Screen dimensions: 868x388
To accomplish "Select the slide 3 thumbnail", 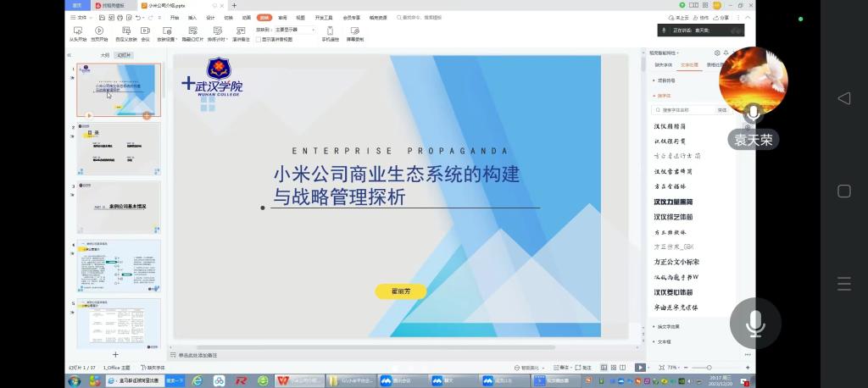I will tap(119, 207).
